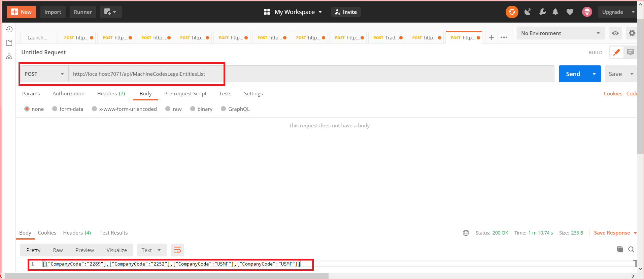The image size is (644, 279).
Task: Click the Import button
Action: point(53,12)
